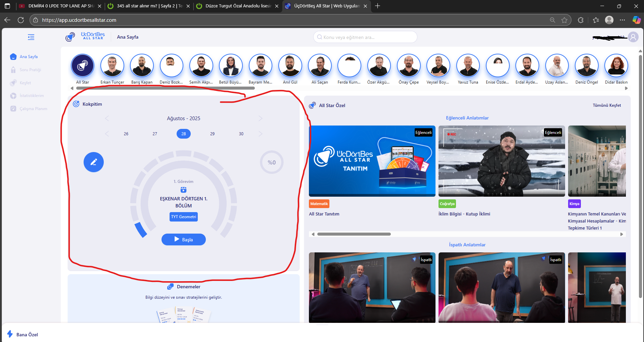Open Betül Büyü... instructor avatar

pyautogui.click(x=231, y=65)
